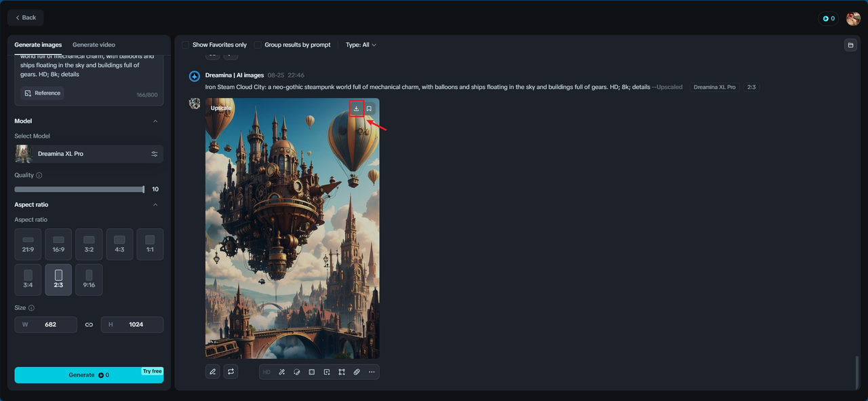Click the small user avatar beside image
The height and width of the screenshot is (401, 868).
pos(195,103)
